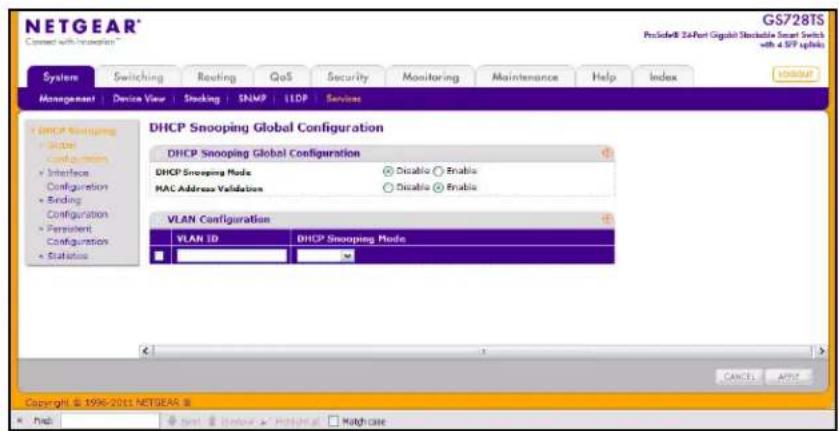Switch to the Security tab
This screenshot has width=839, height=431.
tap(348, 77)
